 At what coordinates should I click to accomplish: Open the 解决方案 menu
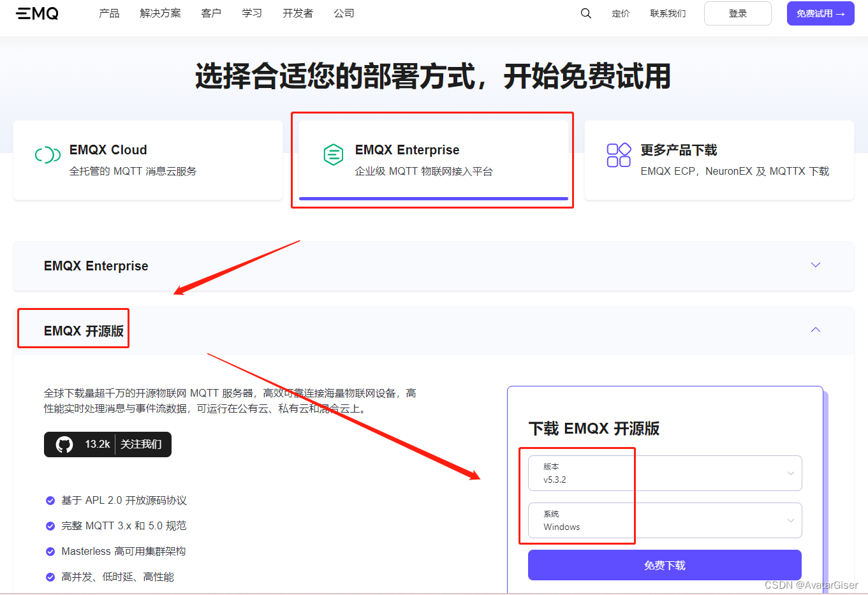point(160,13)
